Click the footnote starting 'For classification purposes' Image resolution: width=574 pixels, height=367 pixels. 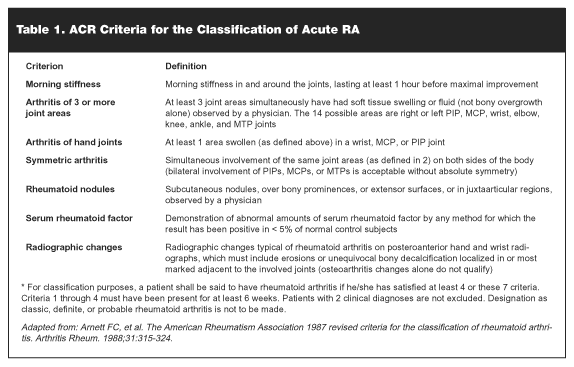pyautogui.click(x=284, y=298)
